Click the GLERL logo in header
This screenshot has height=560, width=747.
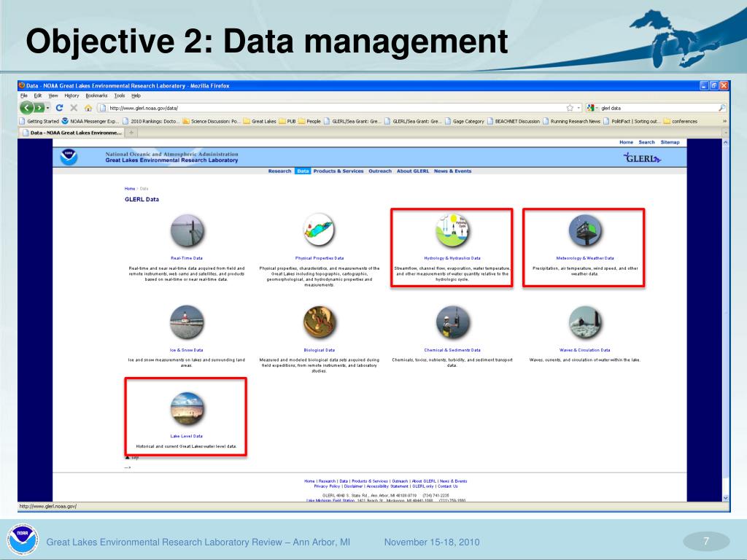642,158
